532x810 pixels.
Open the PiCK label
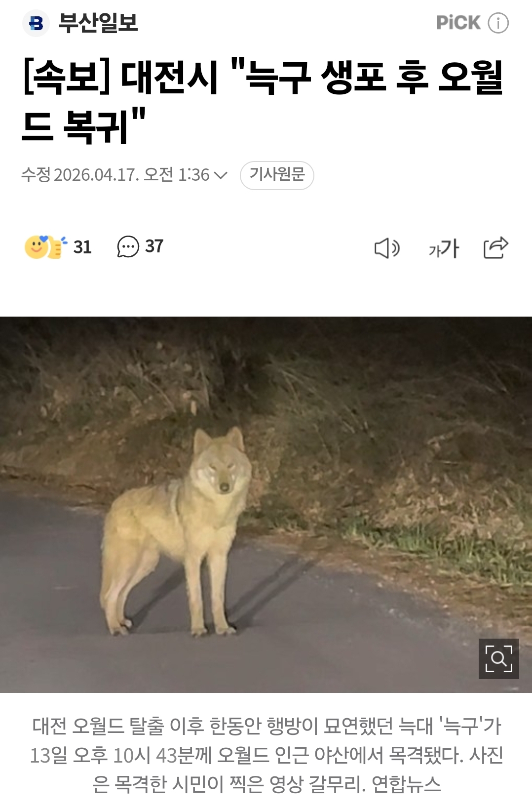pos(458,23)
